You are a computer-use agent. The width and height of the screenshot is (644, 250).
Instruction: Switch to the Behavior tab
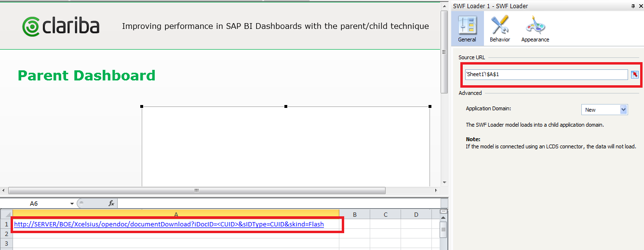point(500,29)
